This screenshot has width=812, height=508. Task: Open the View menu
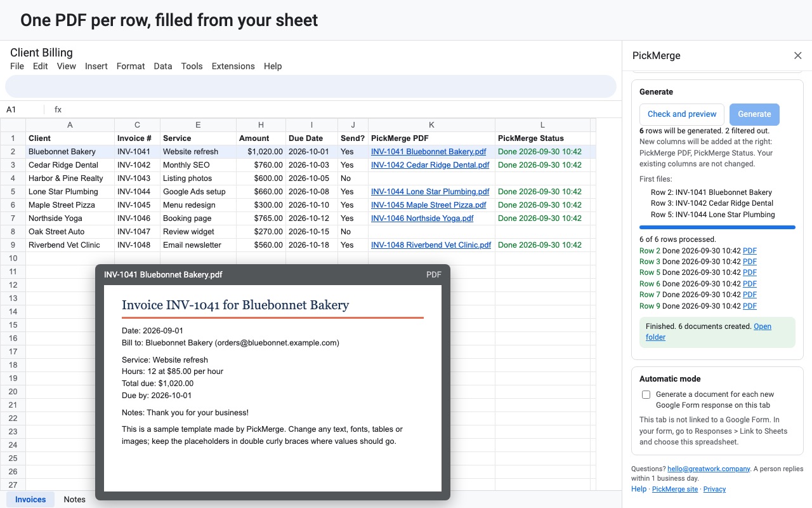[x=67, y=66]
